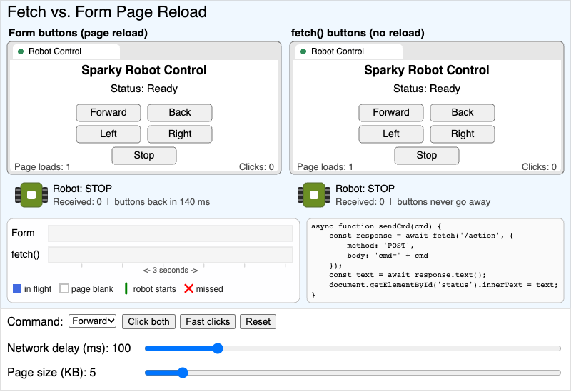The height and width of the screenshot is (392, 571).
Task: Click 'Clicks: 0' in form panel
Action: pos(256,167)
